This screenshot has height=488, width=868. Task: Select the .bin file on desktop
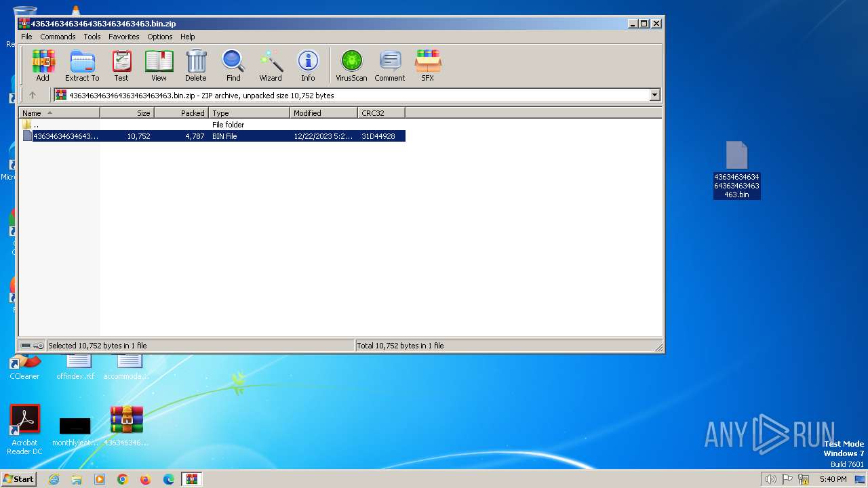(x=736, y=169)
